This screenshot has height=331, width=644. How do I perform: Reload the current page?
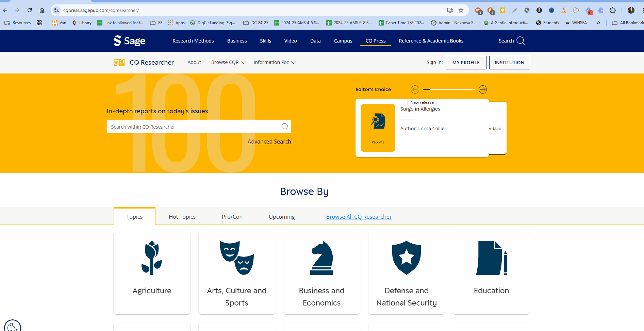[30, 10]
